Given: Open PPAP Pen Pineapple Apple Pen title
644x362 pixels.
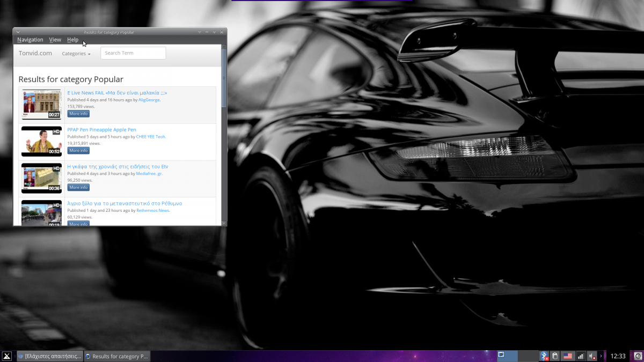Looking at the screenshot, I should click(101, 130).
